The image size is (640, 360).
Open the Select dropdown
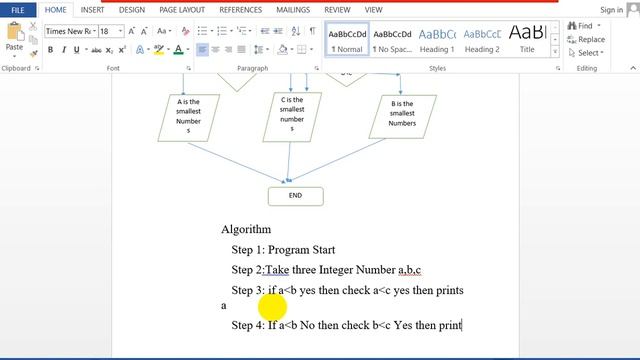[x=586, y=53]
